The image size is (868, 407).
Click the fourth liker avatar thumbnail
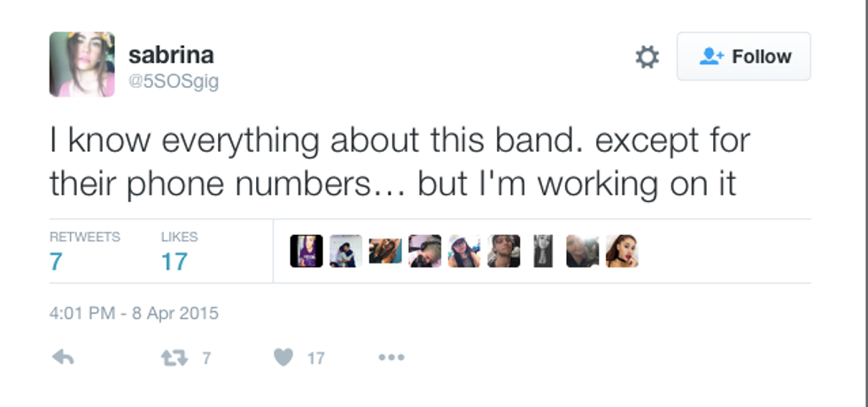[425, 251]
